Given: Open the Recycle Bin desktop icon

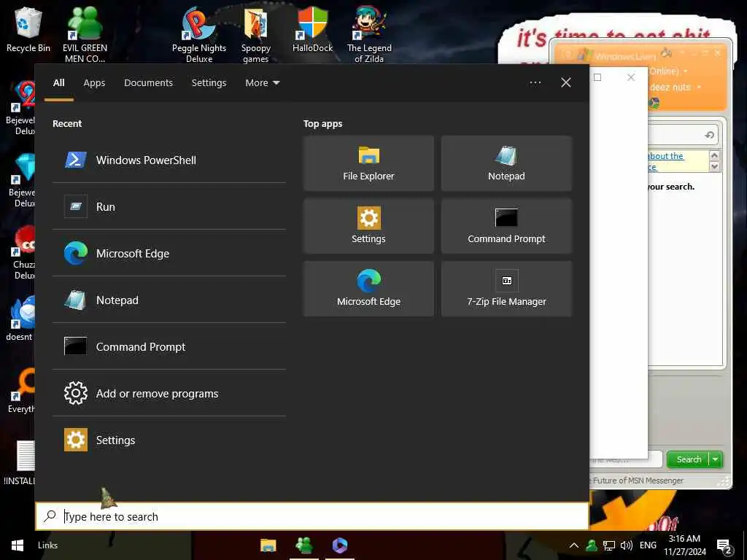Looking at the screenshot, I should (28, 31).
